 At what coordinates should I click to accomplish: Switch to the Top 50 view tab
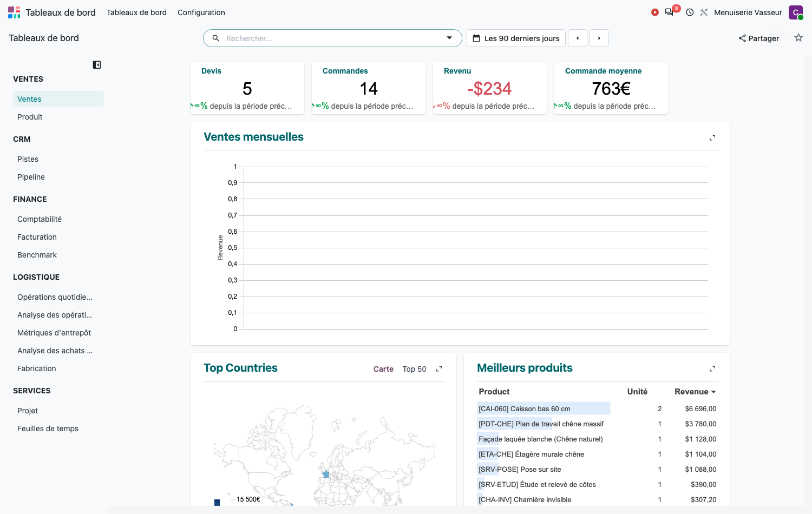[x=415, y=369]
